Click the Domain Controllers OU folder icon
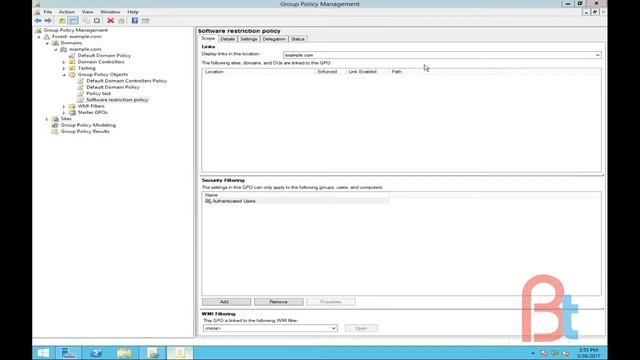The width and height of the screenshot is (640, 360). pyautogui.click(x=72, y=62)
